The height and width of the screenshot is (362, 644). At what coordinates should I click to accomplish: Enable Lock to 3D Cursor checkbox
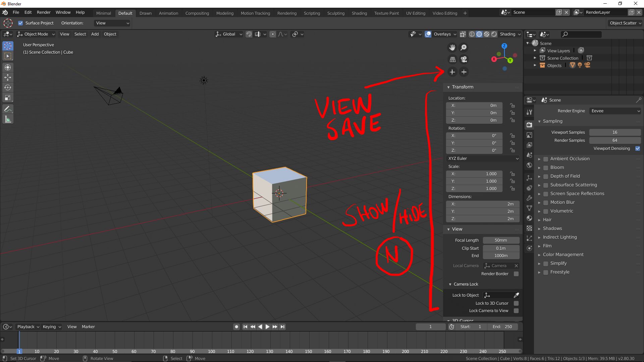click(516, 303)
